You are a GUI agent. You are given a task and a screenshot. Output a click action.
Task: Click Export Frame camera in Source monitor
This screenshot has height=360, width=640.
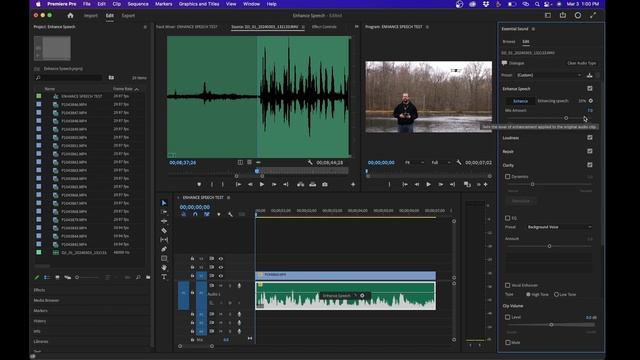pos(325,184)
